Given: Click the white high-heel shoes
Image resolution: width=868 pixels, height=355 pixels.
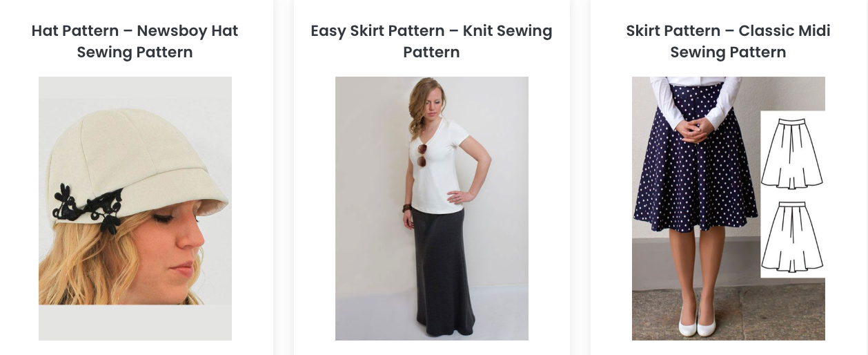Looking at the screenshot, I should (x=697, y=321).
